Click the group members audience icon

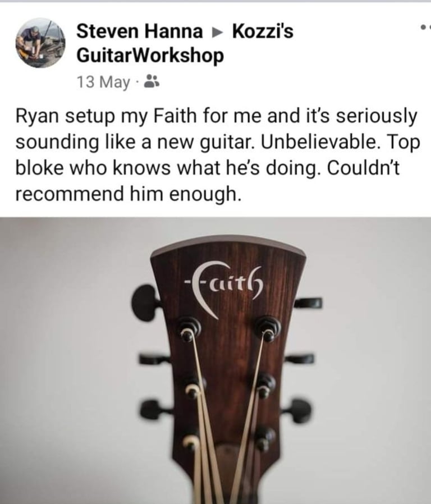pyautogui.click(x=152, y=81)
